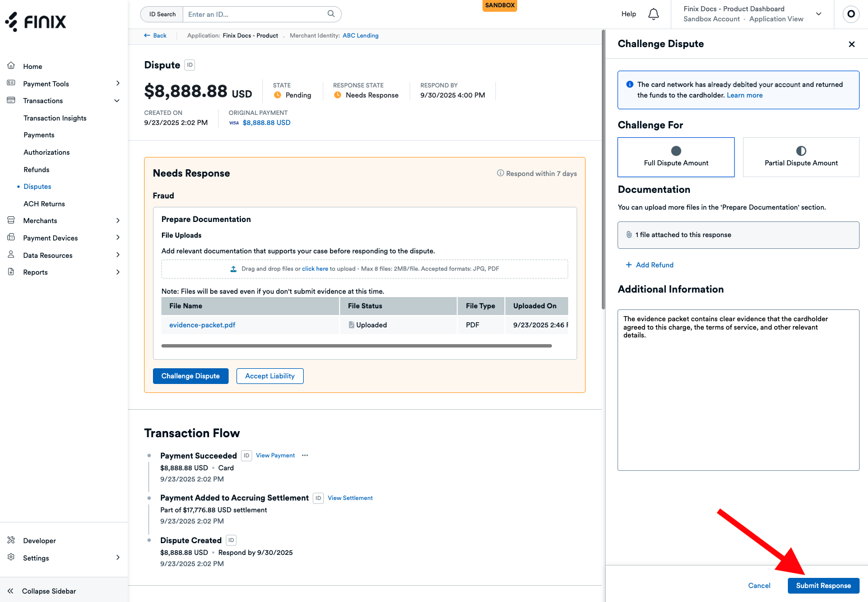Click the search magnifier icon
Image resolution: width=868 pixels, height=602 pixels.
point(331,14)
